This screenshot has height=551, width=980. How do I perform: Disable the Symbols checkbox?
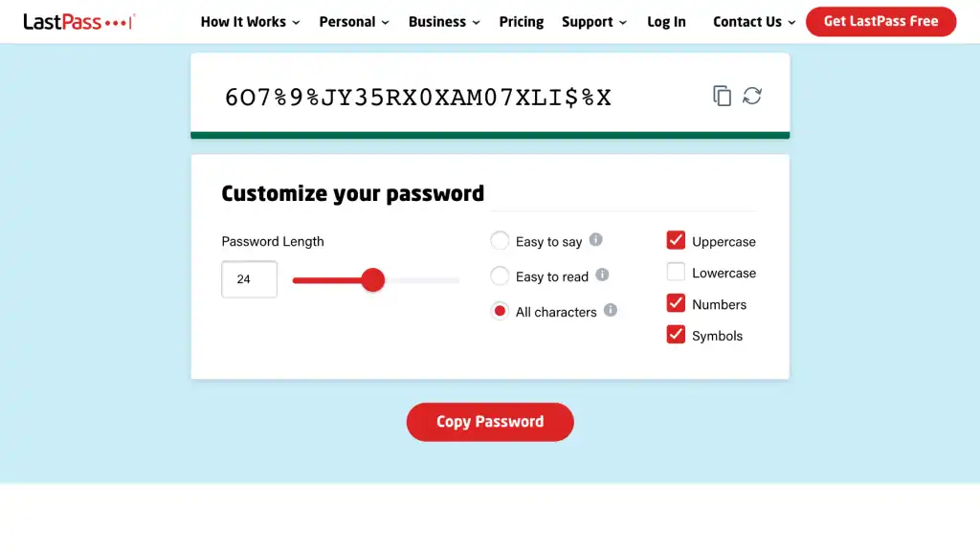[x=676, y=334]
